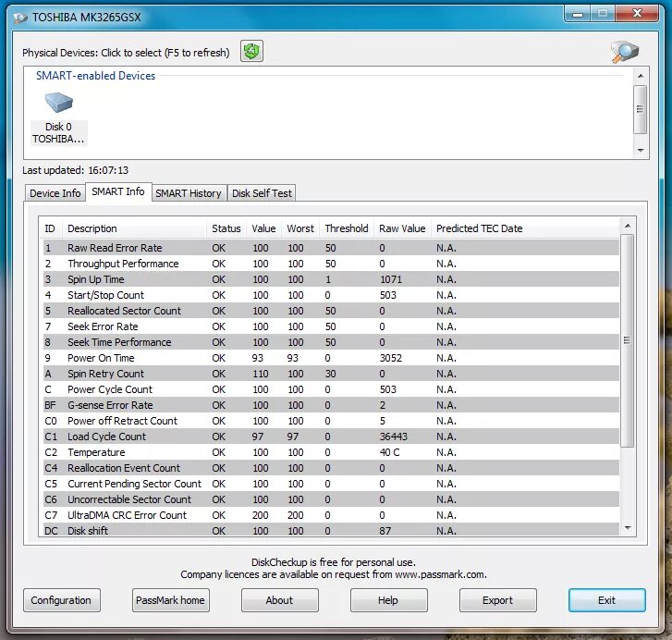This screenshot has height=640, width=672.
Task: Switch to the Device Info tab
Action: pos(55,193)
